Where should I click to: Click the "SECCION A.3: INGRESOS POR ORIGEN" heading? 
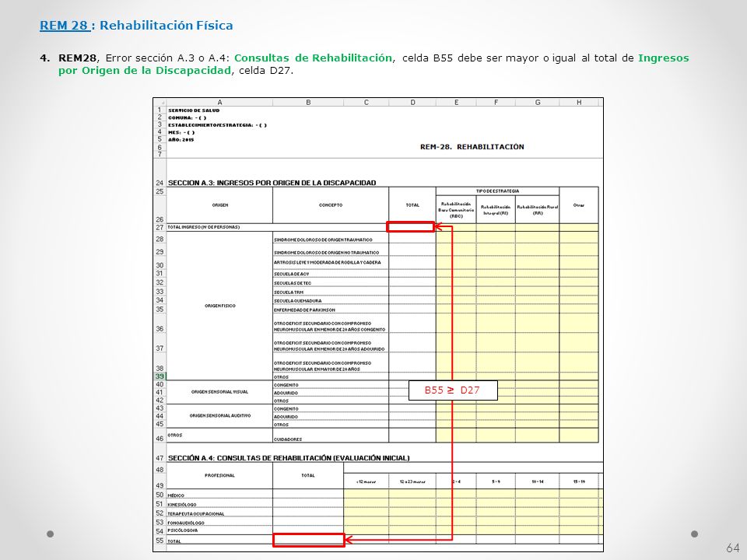click(x=272, y=183)
